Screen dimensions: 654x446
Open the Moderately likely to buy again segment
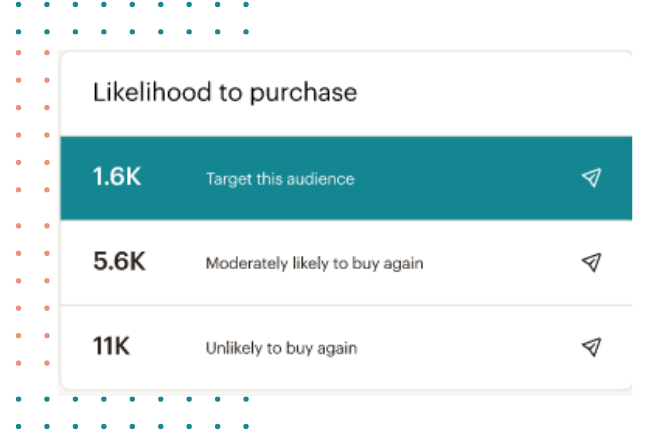pyautogui.click(x=314, y=264)
